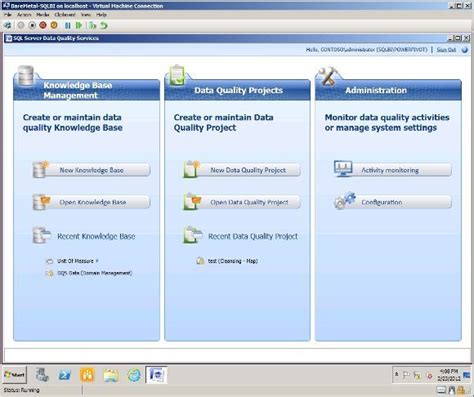Click the taskbar clock showing 4:08 PM
Image resolution: width=474 pixels, height=397 pixels.
449,375
